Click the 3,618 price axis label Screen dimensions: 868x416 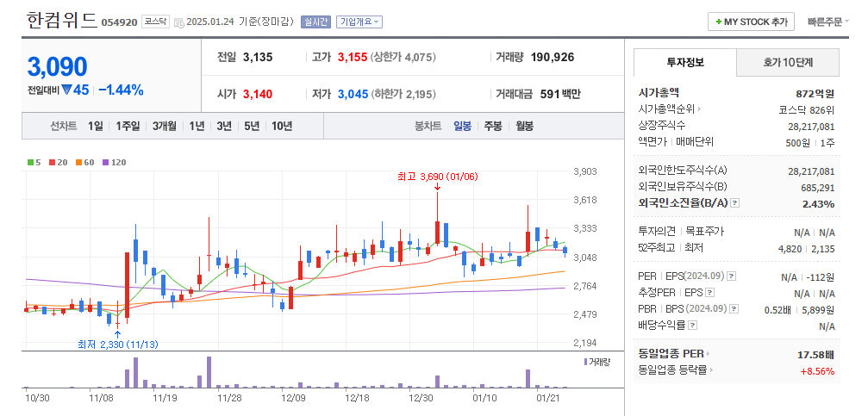[x=585, y=200]
